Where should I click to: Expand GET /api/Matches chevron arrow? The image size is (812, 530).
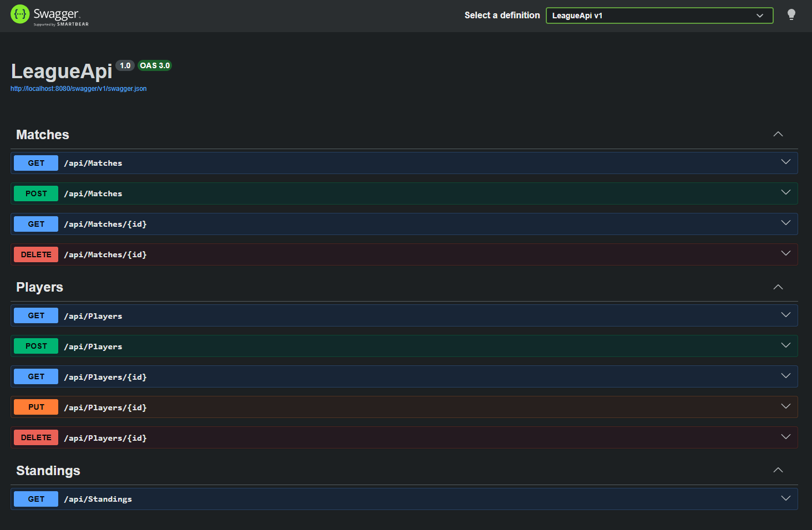pyautogui.click(x=786, y=162)
